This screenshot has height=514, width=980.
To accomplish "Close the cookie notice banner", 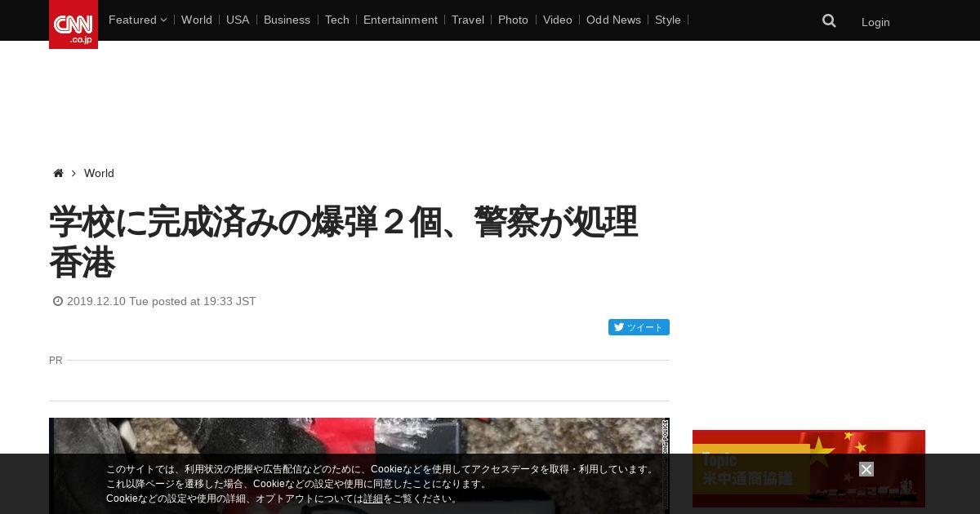I will point(866,469).
